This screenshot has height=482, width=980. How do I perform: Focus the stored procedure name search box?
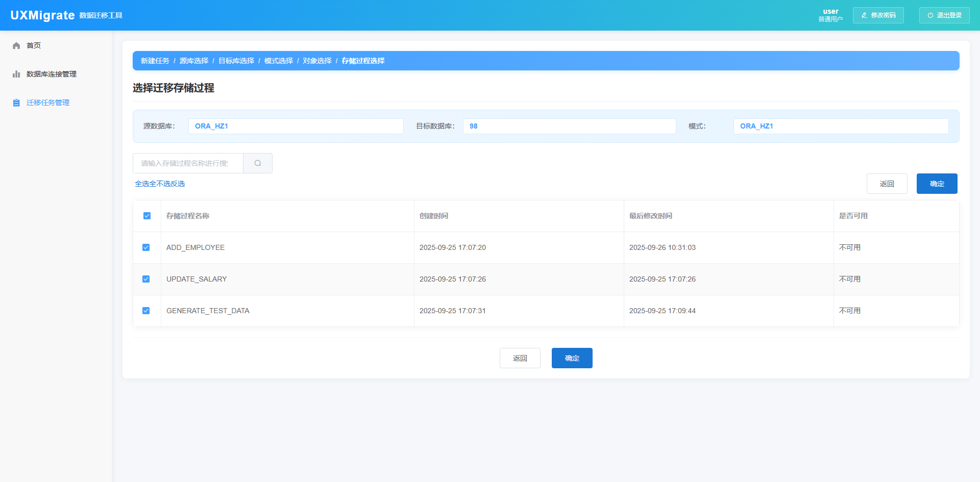188,163
